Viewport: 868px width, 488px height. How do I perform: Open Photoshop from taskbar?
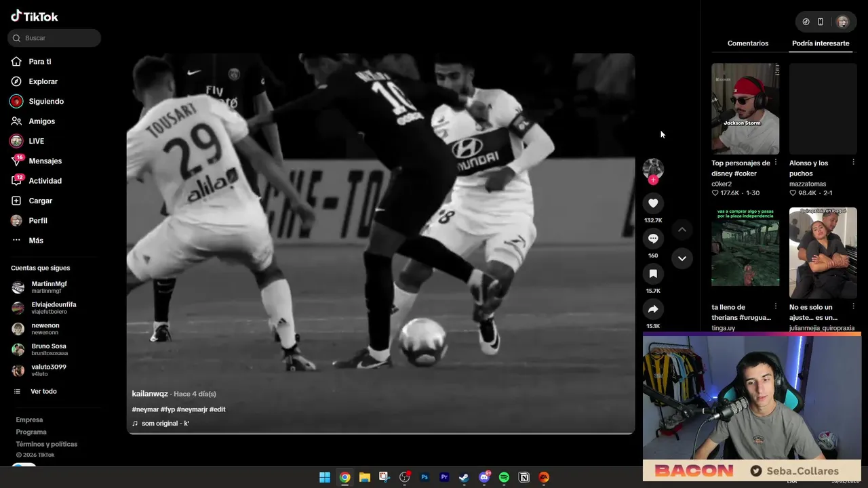click(x=425, y=477)
